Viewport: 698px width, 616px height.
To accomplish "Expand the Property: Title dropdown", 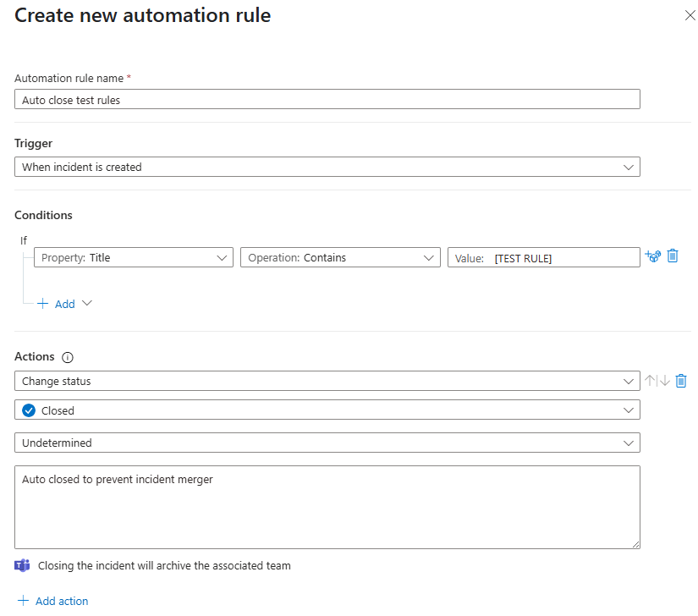I will click(x=134, y=258).
